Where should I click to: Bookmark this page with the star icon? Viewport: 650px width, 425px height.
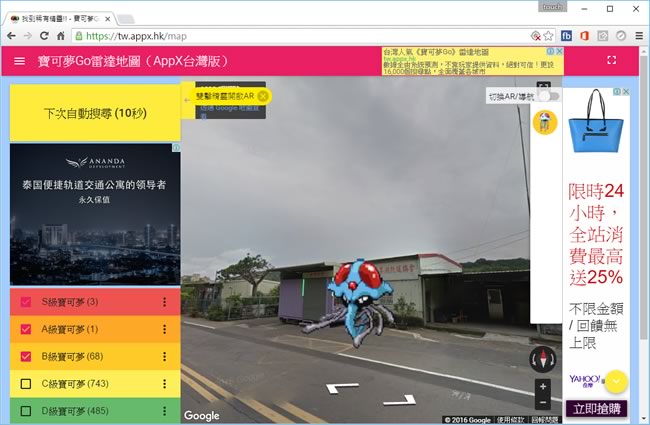coord(548,36)
